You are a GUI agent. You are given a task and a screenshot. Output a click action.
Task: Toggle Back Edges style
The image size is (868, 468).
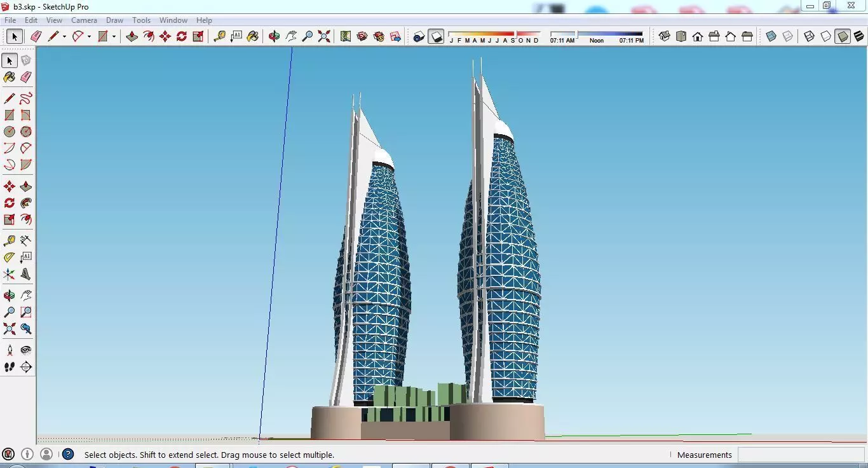coord(787,36)
